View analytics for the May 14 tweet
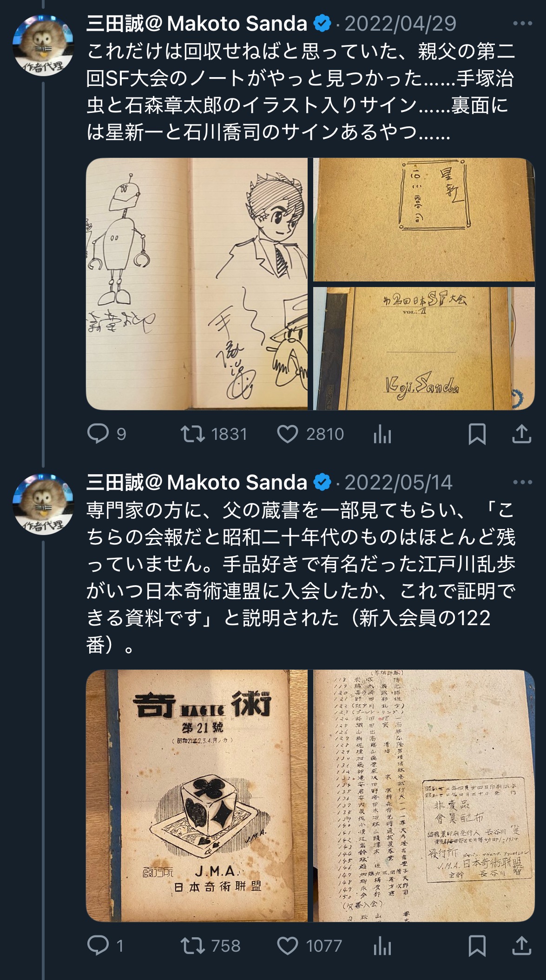Image resolution: width=546 pixels, height=980 pixels. tap(382, 946)
